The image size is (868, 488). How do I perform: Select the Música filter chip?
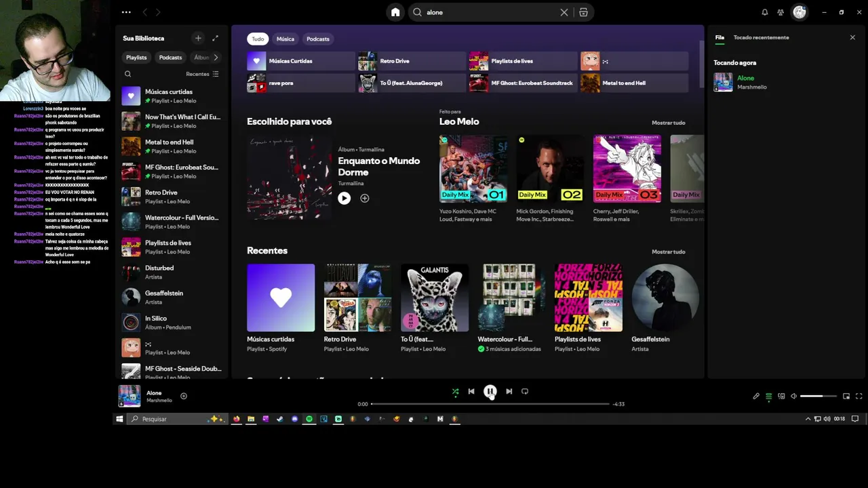pos(285,39)
